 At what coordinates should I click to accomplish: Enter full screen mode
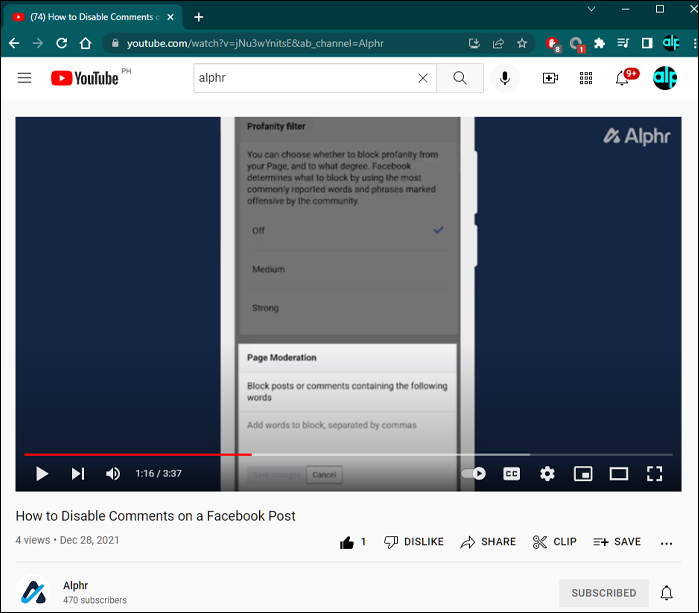click(654, 473)
